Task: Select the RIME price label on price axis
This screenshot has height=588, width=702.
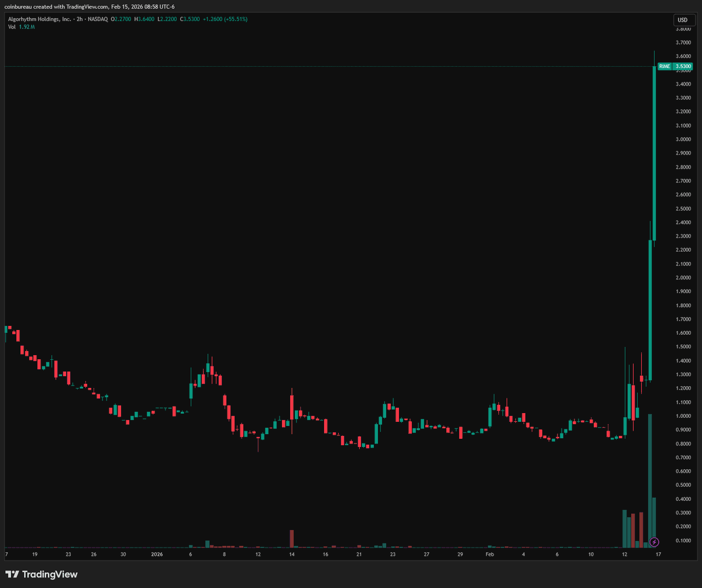Action: (x=664, y=67)
